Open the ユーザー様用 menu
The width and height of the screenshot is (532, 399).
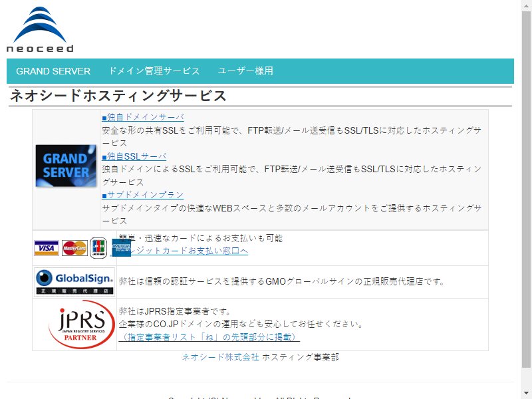click(245, 71)
